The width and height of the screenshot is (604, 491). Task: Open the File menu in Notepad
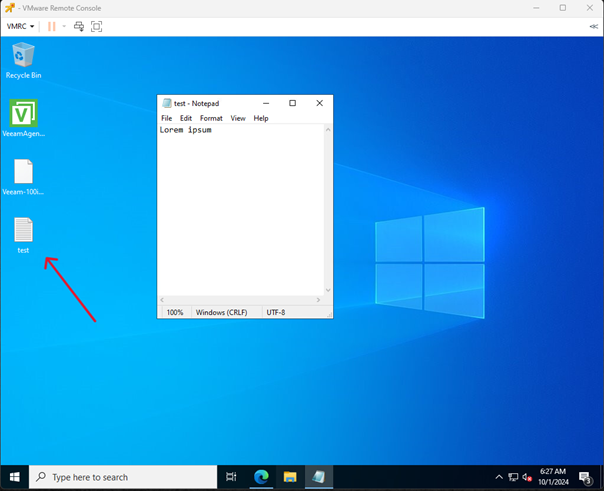pyautogui.click(x=167, y=118)
